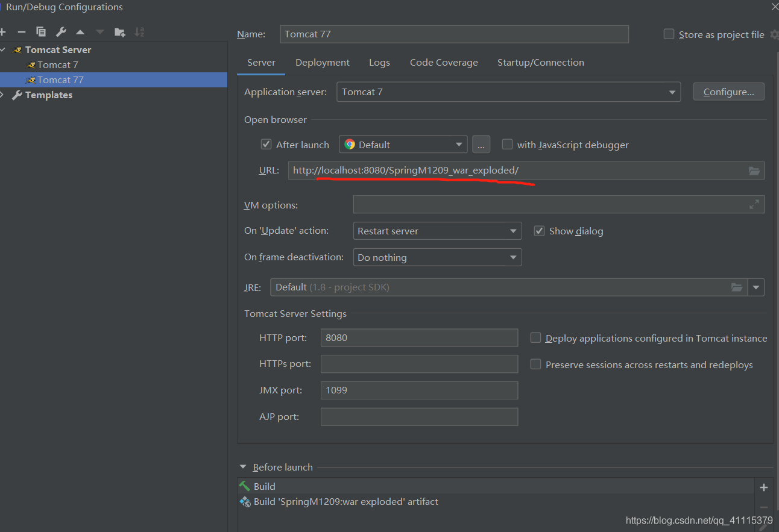Screen dimensions: 779x532
Task: Open the On frame deactivation dropdown
Action: pyautogui.click(x=437, y=257)
